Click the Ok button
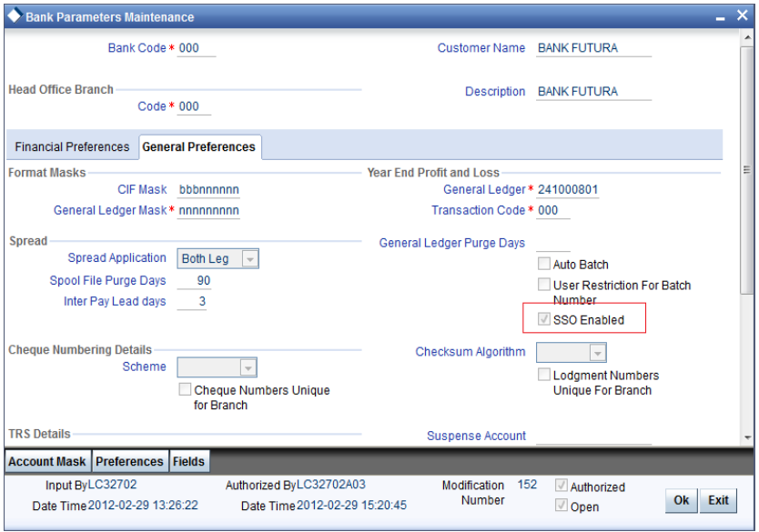The height and width of the screenshot is (532, 759). click(681, 500)
